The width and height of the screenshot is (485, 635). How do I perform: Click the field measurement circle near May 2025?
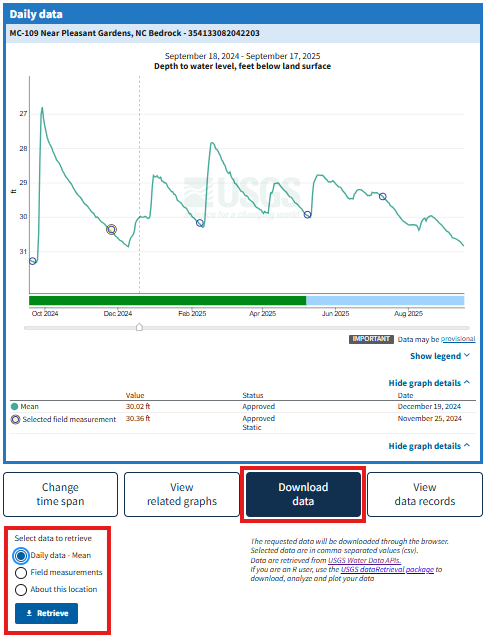point(308,215)
